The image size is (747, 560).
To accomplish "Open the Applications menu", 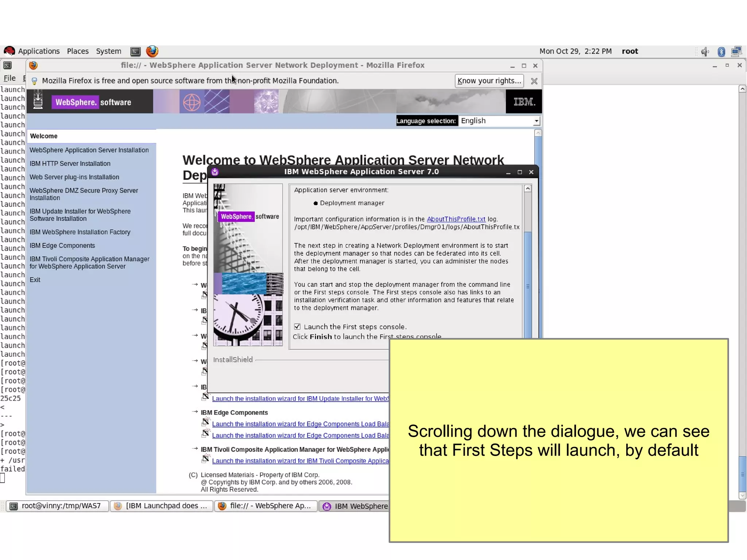I will [x=39, y=51].
